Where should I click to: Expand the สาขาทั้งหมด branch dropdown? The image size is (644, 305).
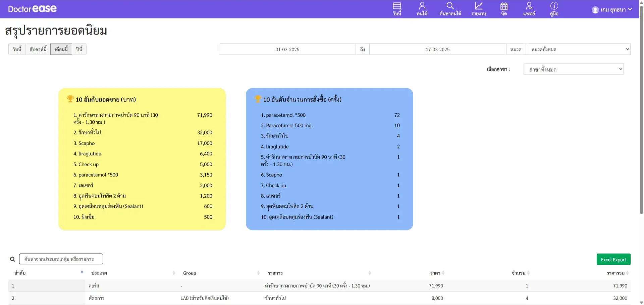[573, 69]
